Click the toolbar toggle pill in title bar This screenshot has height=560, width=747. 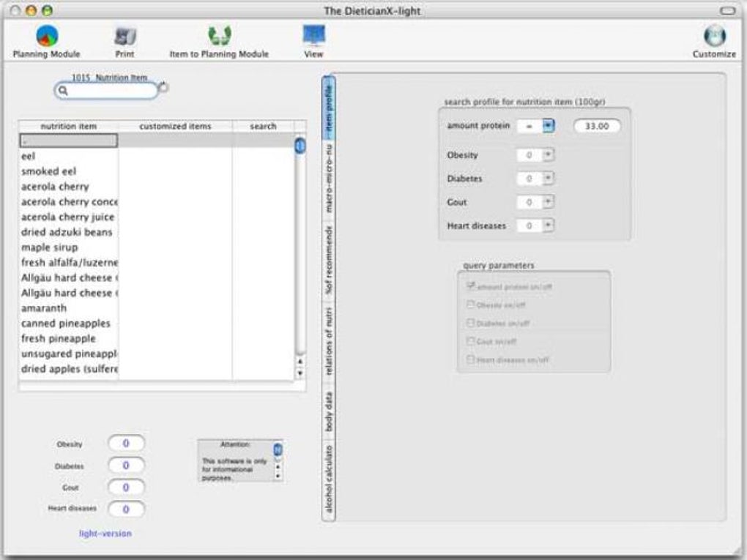coord(727,10)
